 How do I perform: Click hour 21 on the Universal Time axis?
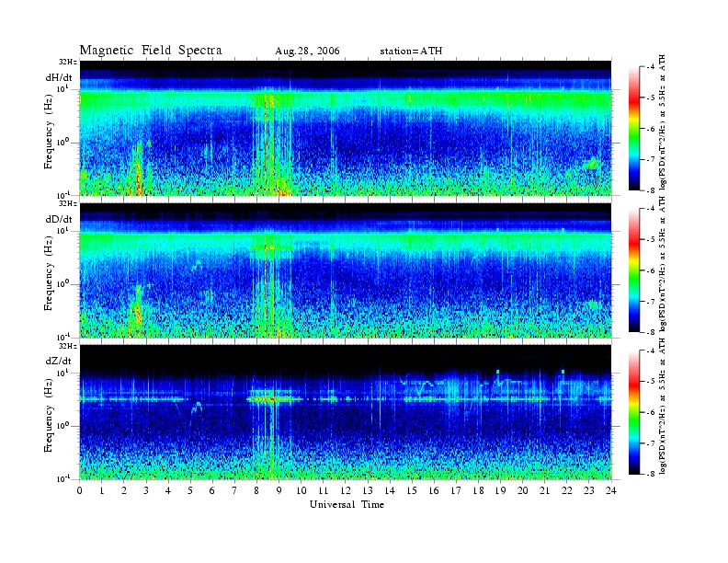pos(544,490)
